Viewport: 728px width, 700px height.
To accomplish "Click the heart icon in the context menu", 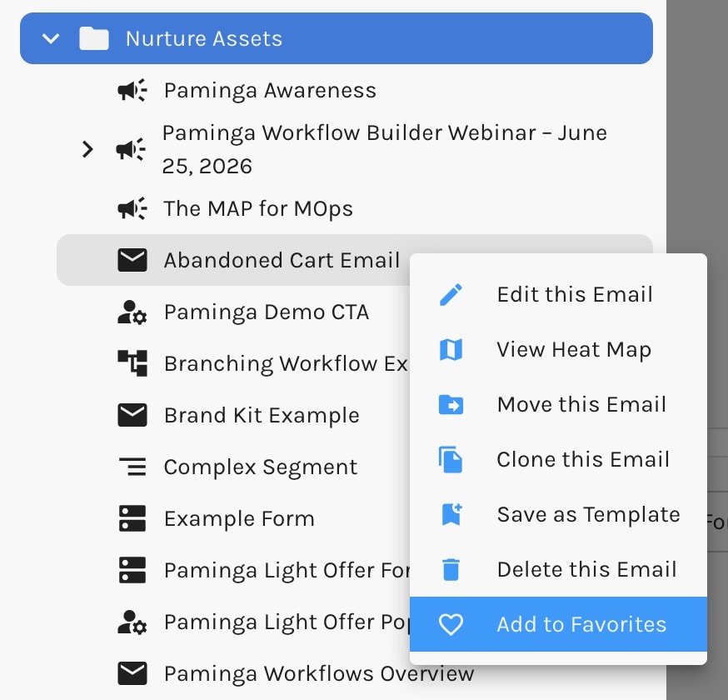I will click(451, 624).
